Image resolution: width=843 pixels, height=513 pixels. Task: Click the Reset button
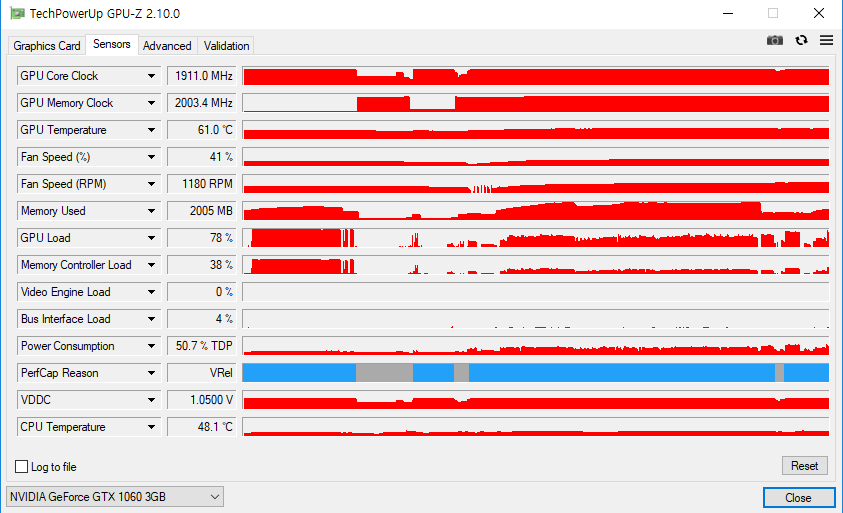[x=804, y=466]
